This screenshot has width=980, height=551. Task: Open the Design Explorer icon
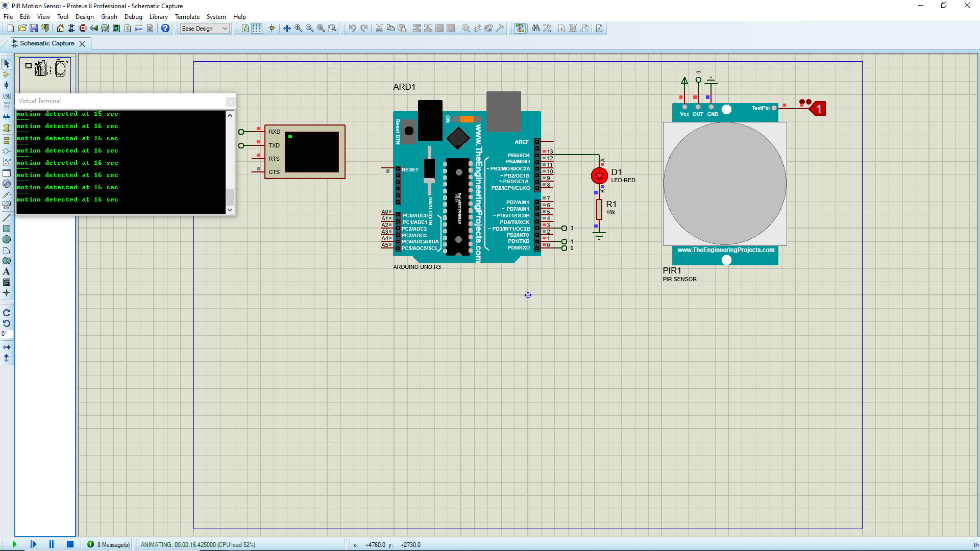(x=116, y=29)
